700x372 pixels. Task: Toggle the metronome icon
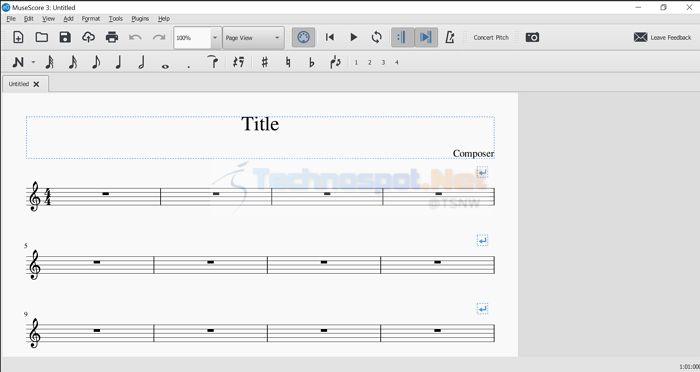450,38
